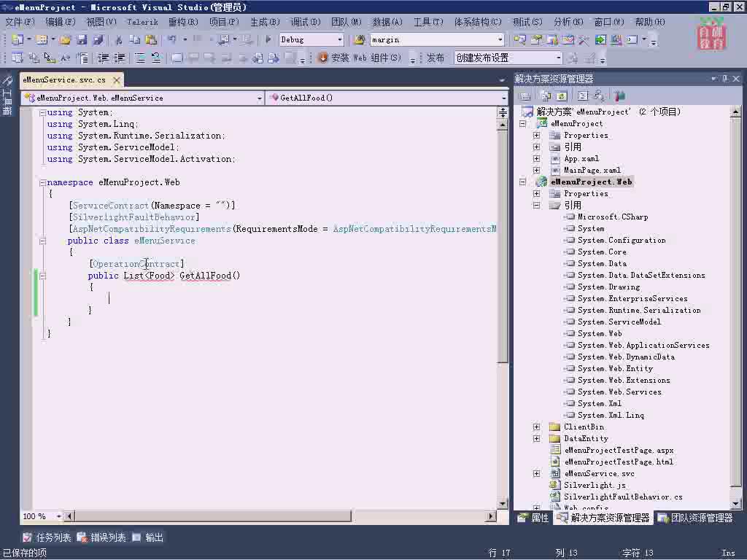Collapse the namespace eMenuProject.Web code block
The image size is (747, 560).
[42, 182]
